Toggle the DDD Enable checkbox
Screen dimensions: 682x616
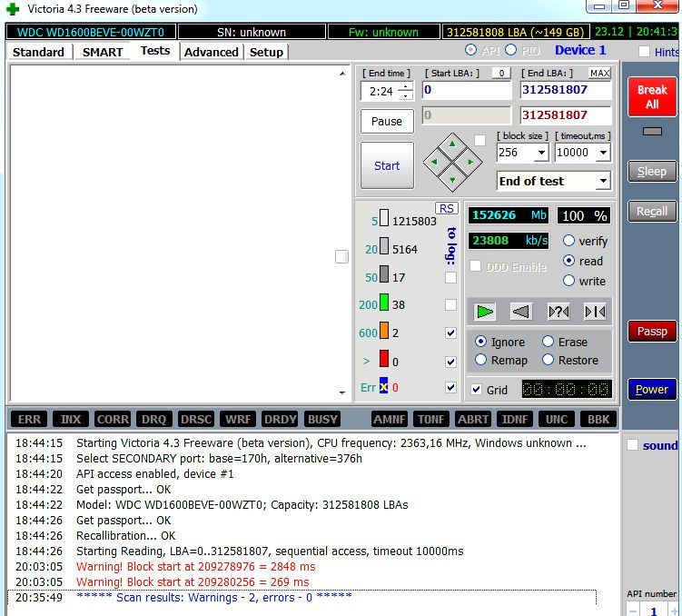(475, 266)
